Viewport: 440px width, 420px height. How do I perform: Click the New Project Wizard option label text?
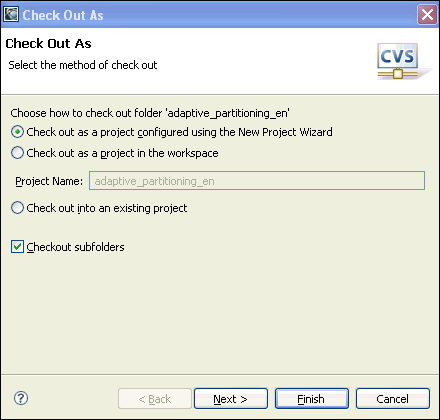179,132
